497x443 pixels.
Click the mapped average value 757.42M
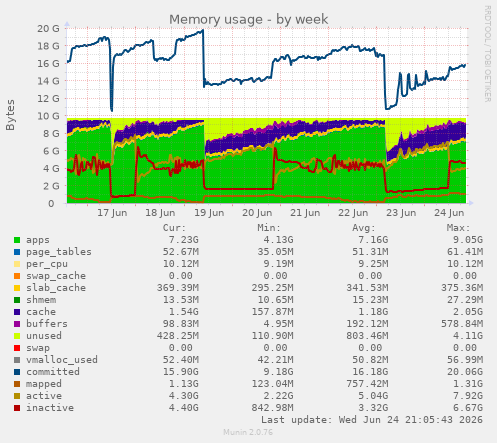coord(367,384)
